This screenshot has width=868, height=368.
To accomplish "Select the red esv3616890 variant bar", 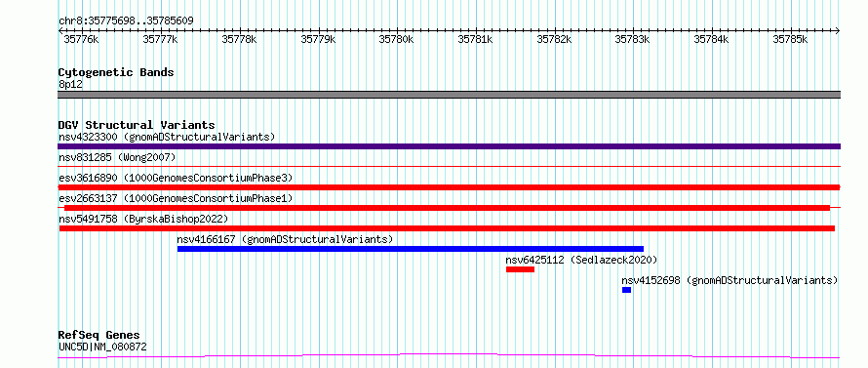I will [449, 187].
